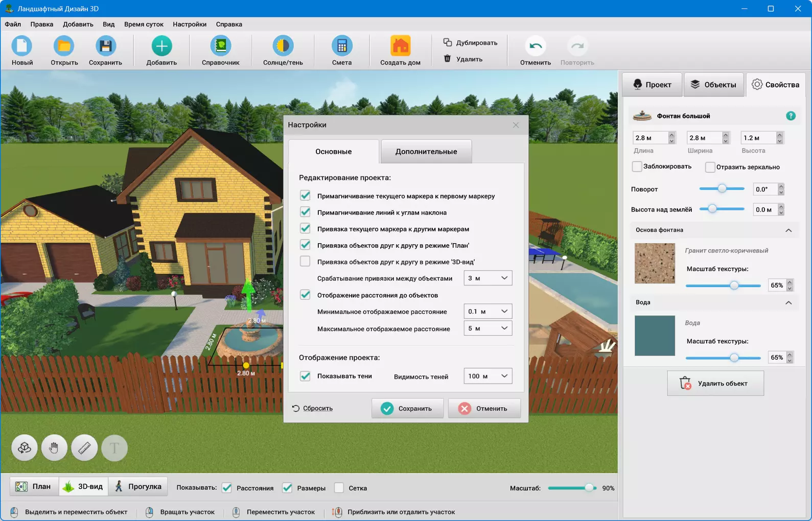Check Отразить зеркально checkbox
The height and width of the screenshot is (521, 812).
710,167
